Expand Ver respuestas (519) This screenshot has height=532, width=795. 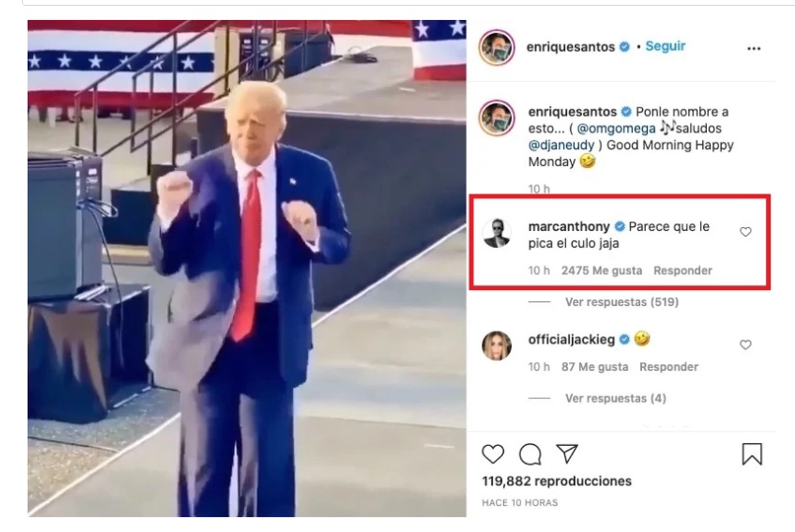(622, 302)
